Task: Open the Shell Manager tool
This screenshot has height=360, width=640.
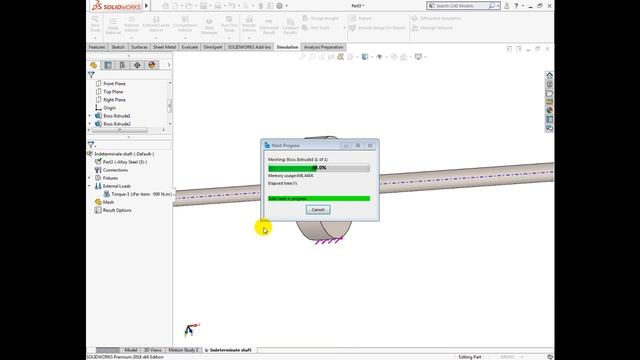Action: click(x=209, y=26)
